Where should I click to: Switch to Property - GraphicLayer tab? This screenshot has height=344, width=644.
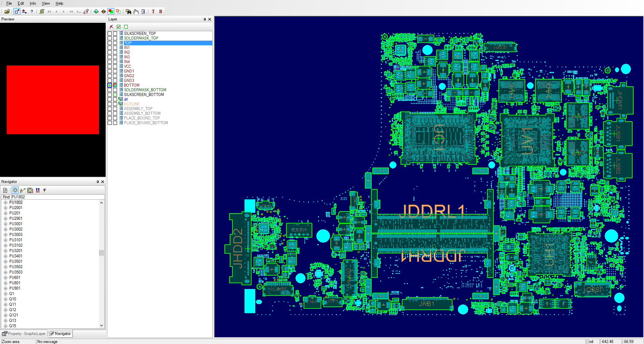pyautogui.click(x=24, y=334)
